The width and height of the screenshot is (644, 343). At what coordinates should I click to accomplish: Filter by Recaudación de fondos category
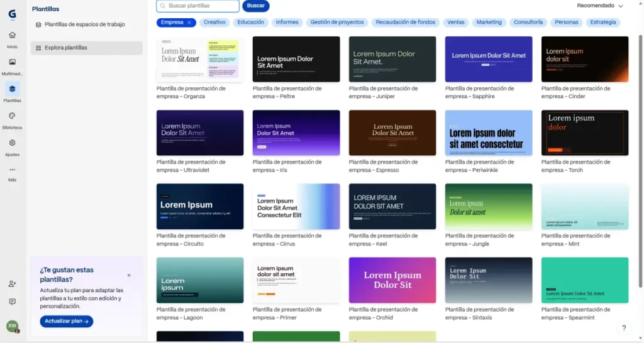coord(406,23)
